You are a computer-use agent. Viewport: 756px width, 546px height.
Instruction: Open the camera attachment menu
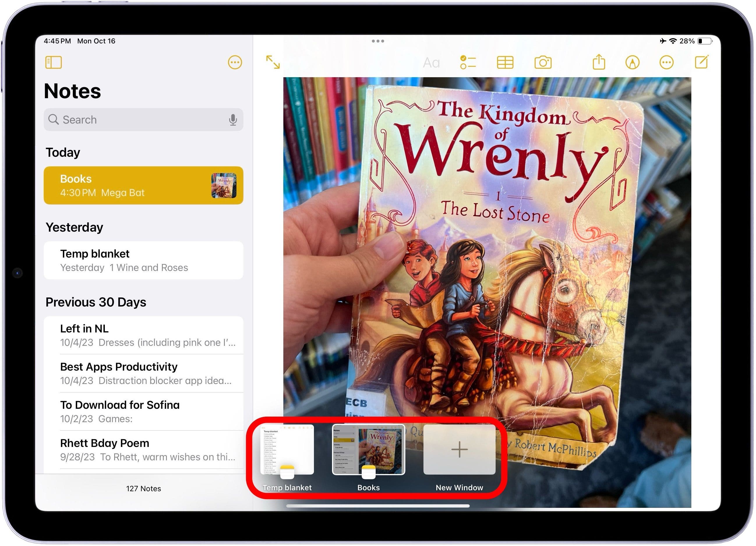click(543, 62)
